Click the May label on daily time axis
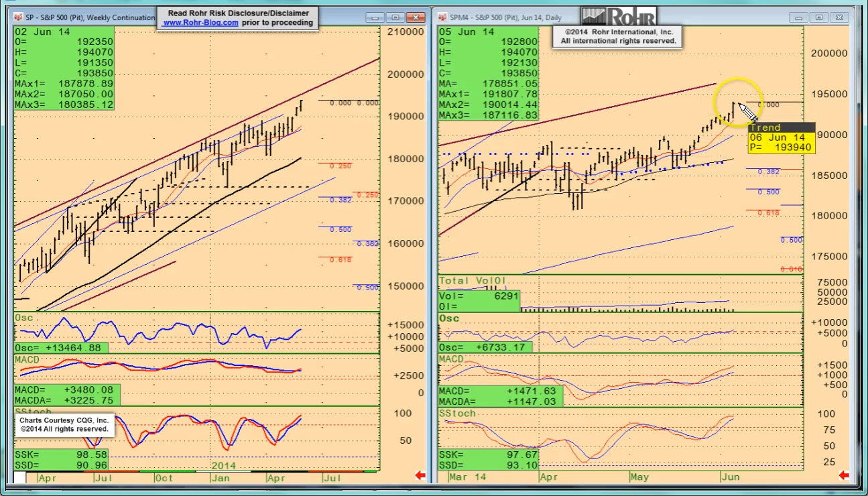 [641, 477]
